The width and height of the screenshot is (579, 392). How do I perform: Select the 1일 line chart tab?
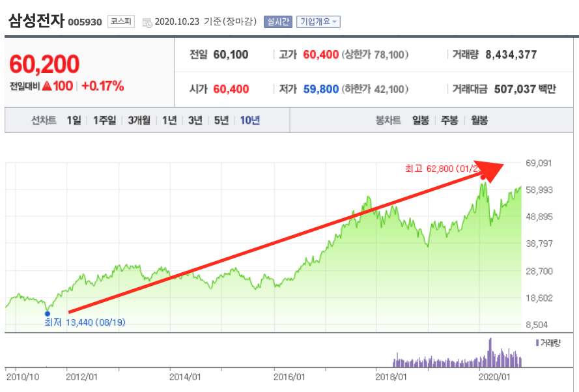tap(74, 120)
